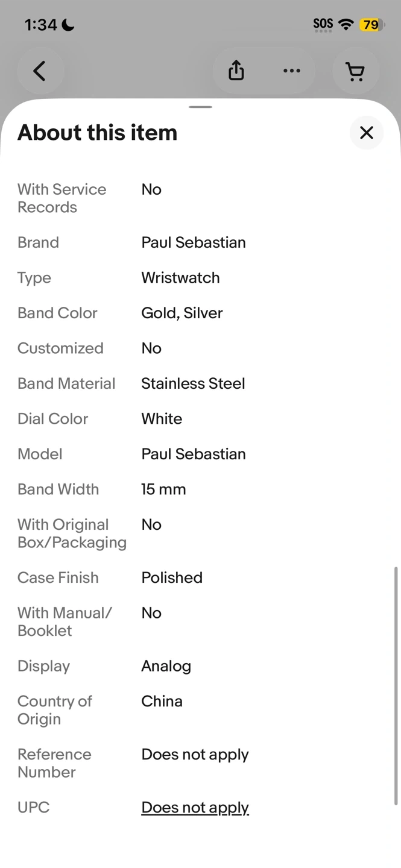This screenshot has width=401, height=868.
Task: Tap the battery level indicator
Action: 371,25
